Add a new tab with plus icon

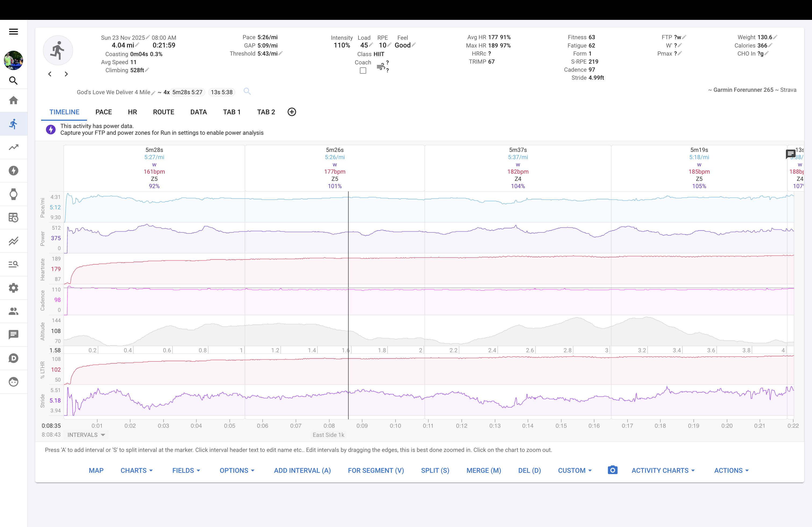(x=292, y=112)
